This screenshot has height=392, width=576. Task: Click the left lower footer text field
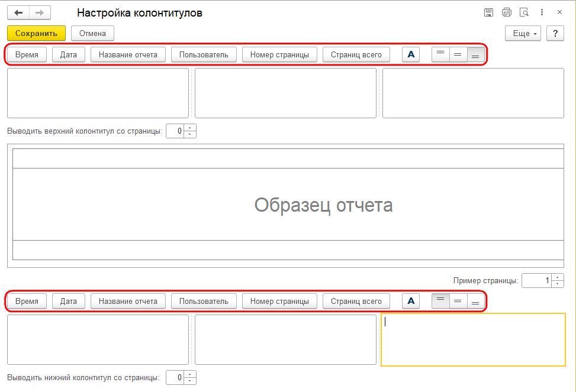98,340
